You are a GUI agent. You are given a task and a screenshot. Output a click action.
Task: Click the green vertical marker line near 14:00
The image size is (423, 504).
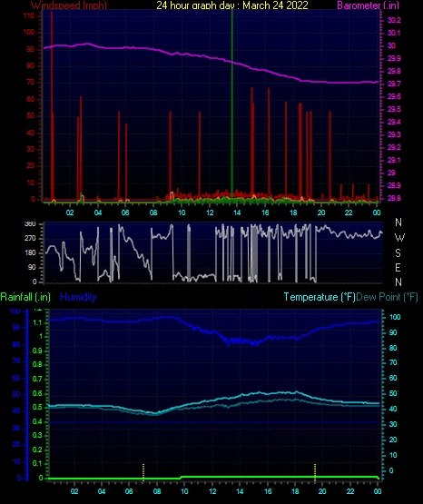(x=231, y=103)
